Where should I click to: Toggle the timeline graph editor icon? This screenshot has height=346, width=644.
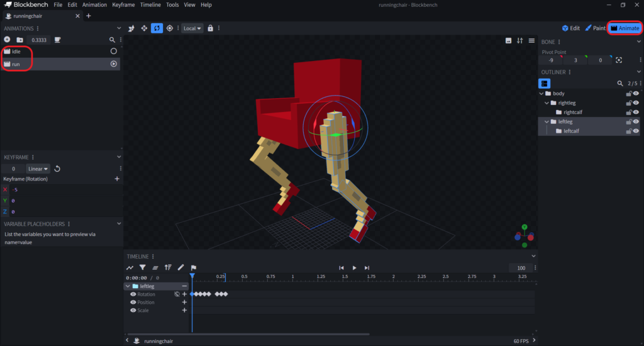point(130,267)
